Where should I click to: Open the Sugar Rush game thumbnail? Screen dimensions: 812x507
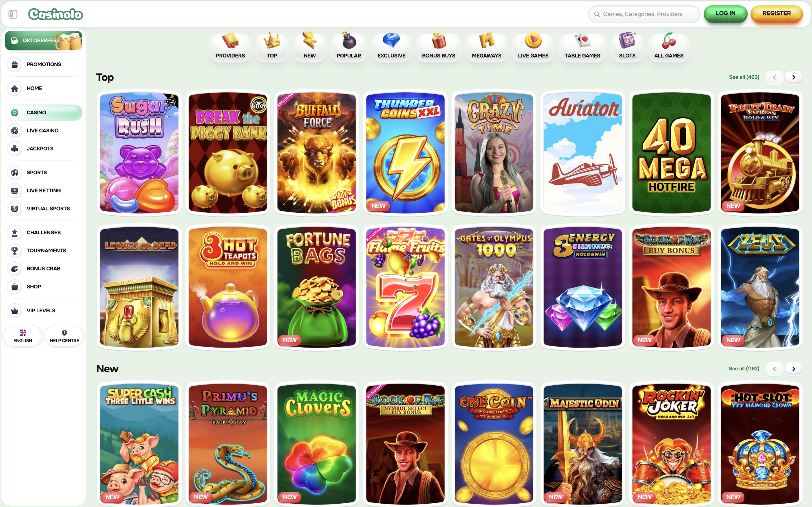click(x=139, y=153)
